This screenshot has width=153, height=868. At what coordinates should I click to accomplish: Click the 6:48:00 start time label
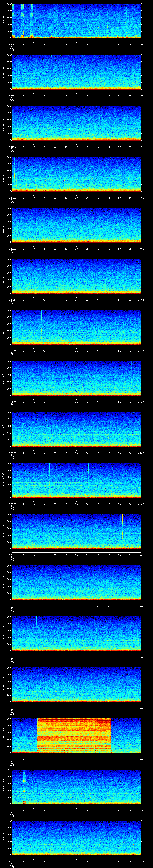click(x=12, y=249)
